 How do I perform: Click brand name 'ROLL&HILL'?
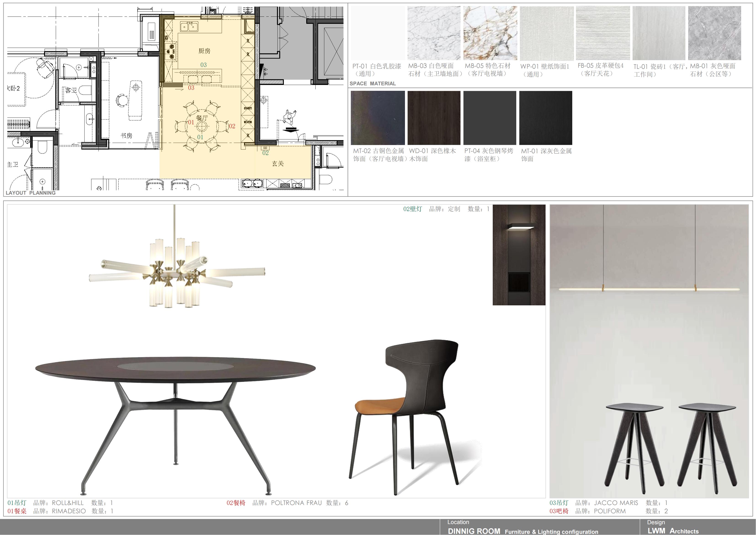click(68, 503)
